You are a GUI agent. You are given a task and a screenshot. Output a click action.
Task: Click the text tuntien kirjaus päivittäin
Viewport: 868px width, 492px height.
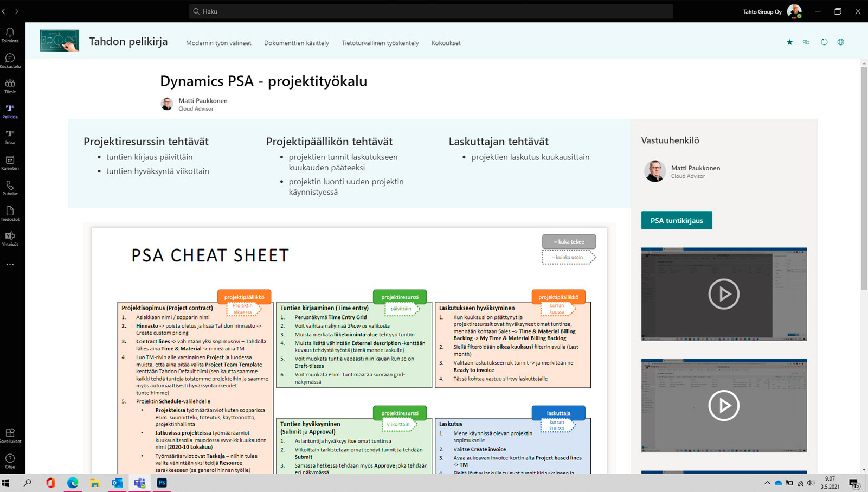coord(150,157)
